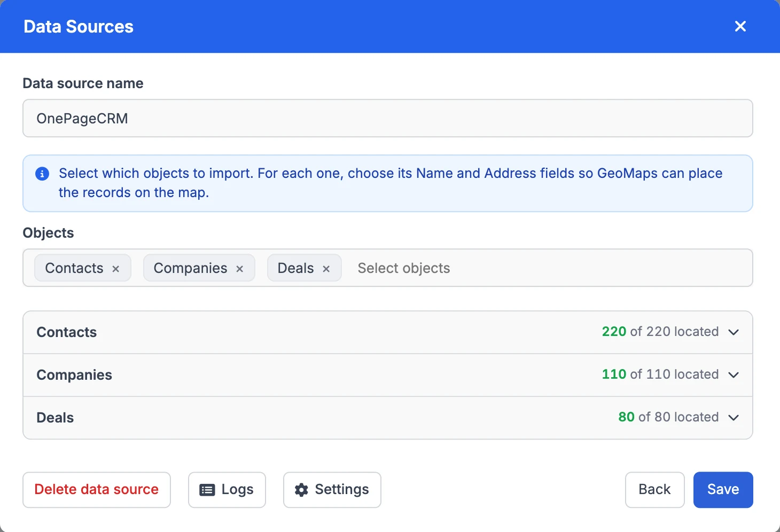Click Delete data source button
Screen dimensions: 780x532
point(97,489)
